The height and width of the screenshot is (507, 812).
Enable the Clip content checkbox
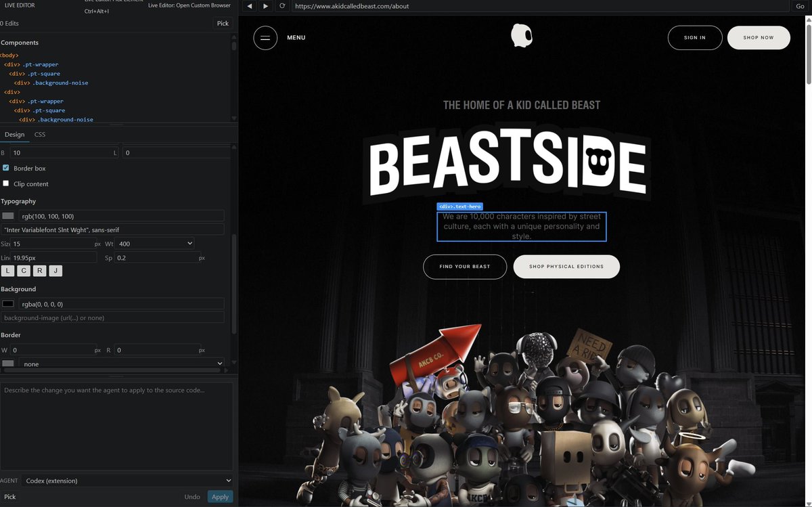click(x=6, y=183)
